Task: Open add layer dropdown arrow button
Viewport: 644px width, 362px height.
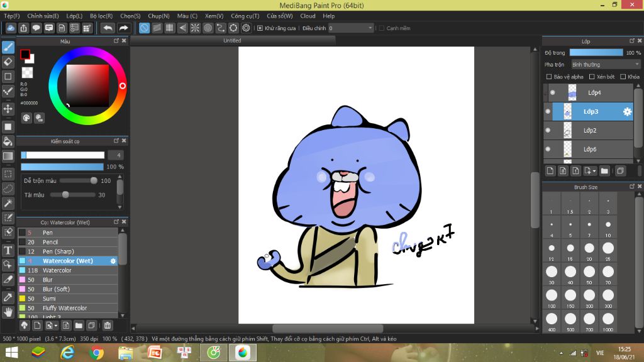Action: pos(590,171)
